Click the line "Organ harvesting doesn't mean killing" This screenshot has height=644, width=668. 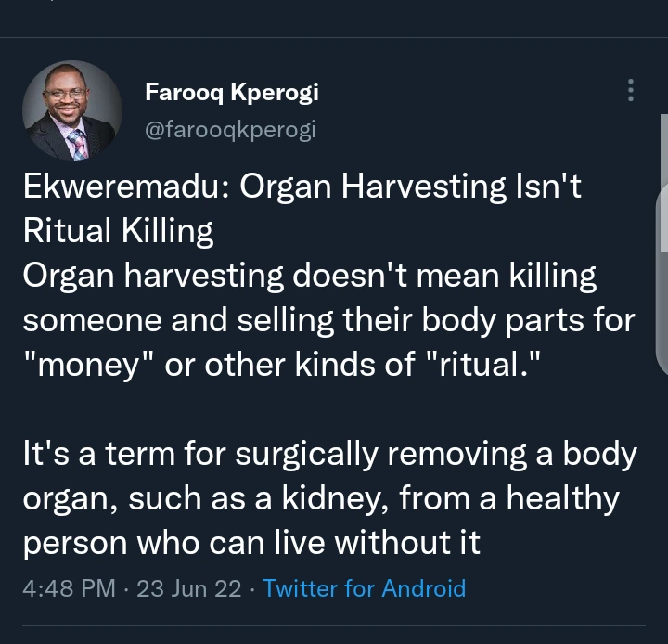(310, 276)
